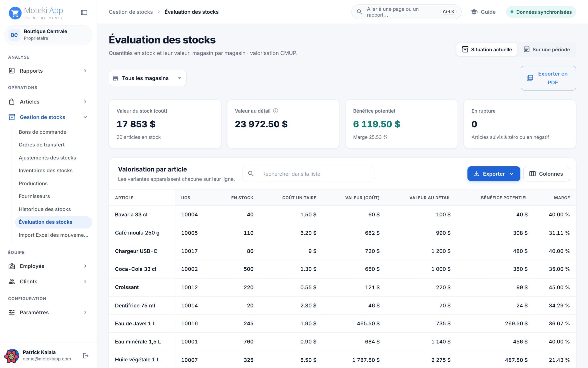Click the Clients people icon
Viewport: 588px width, 368px height.
point(12,281)
